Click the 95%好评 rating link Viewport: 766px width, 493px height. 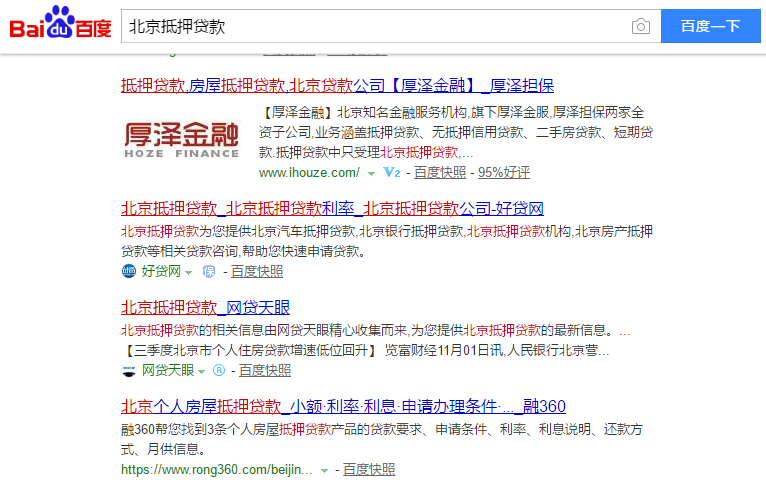pos(504,172)
